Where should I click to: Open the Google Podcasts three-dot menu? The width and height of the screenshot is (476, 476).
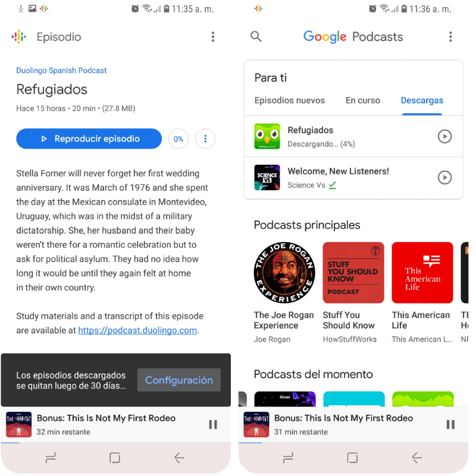point(450,37)
